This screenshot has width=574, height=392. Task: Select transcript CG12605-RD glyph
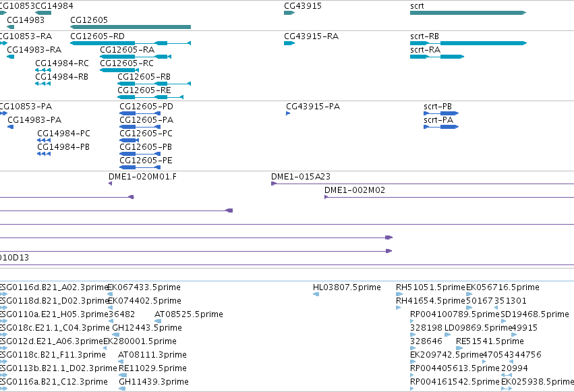pyautogui.click(x=130, y=43)
